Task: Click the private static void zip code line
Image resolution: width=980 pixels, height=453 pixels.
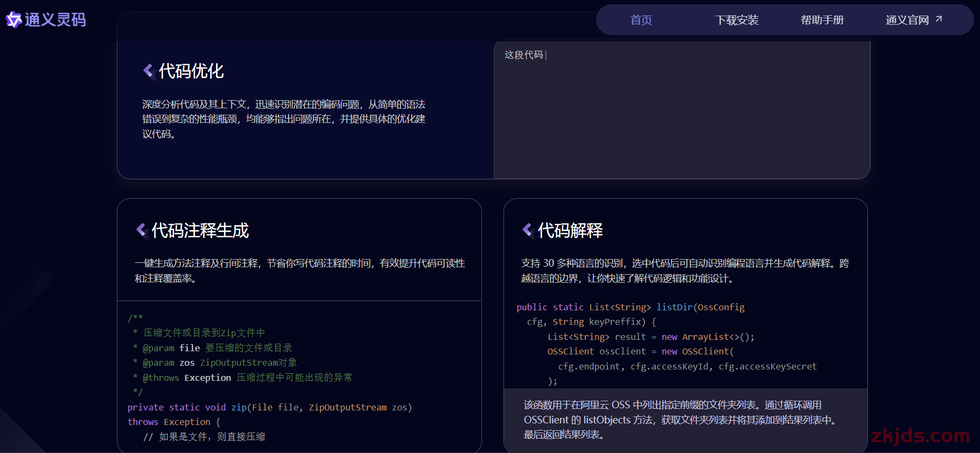Action: (x=270, y=407)
